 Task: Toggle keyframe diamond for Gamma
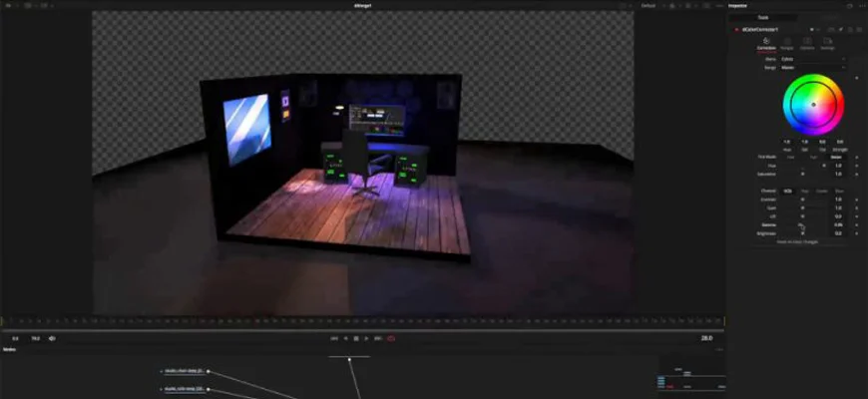[857, 225]
